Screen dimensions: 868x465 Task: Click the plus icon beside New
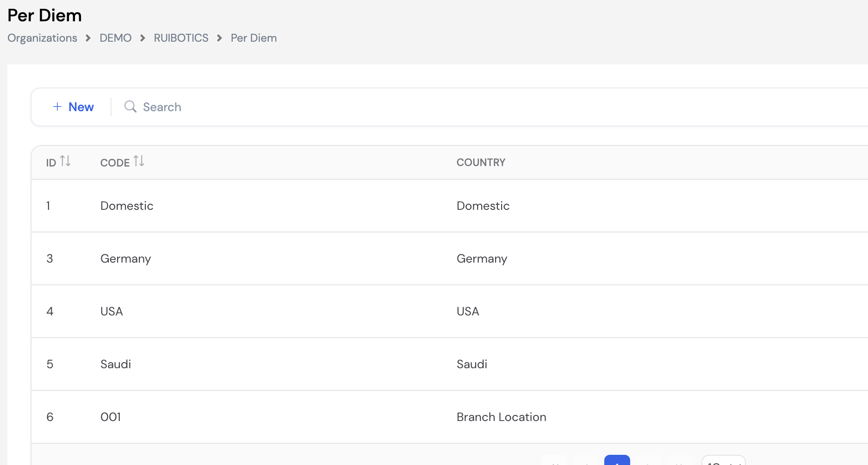pyautogui.click(x=57, y=107)
